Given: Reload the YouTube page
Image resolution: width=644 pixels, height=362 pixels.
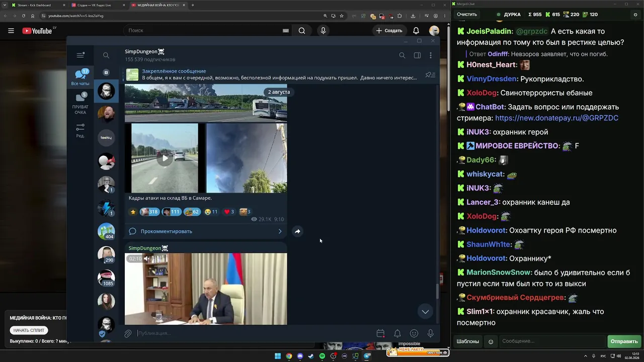Looking at the screenshot, I should point(24,16).
